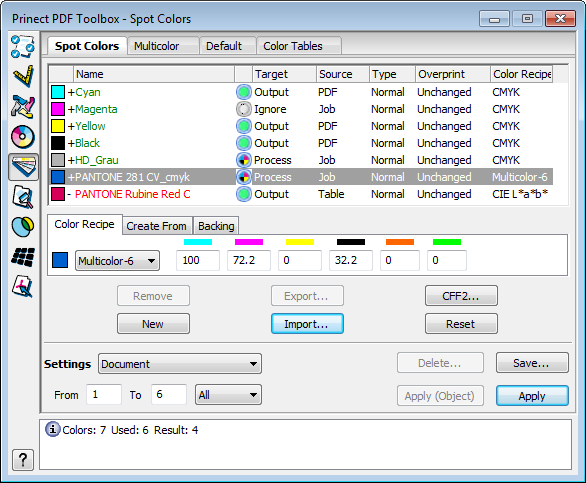Click the orange channel value field
This screenshot has width=586, height=483.
pyautogui.click(x=400, y=260)
